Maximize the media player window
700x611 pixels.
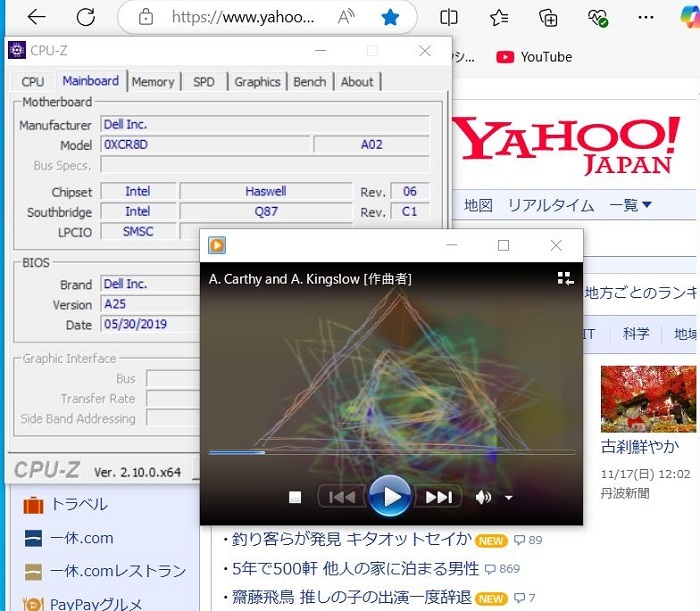(x=504, y=245)
